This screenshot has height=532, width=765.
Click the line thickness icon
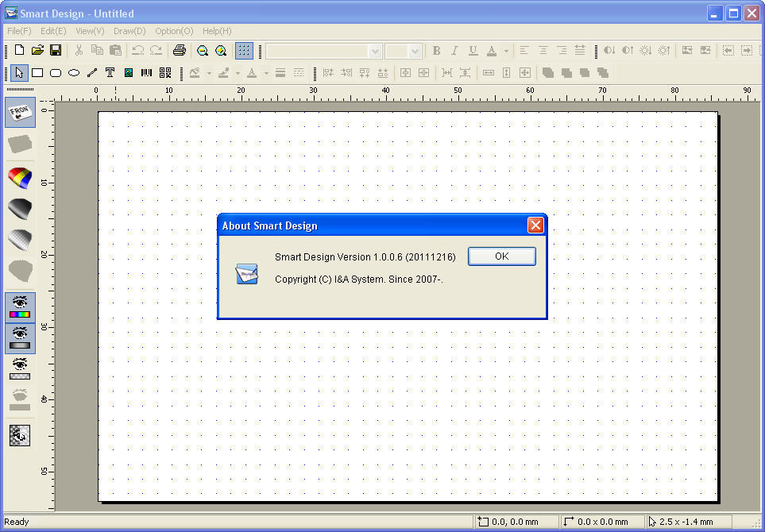click(x=280, y=73)
